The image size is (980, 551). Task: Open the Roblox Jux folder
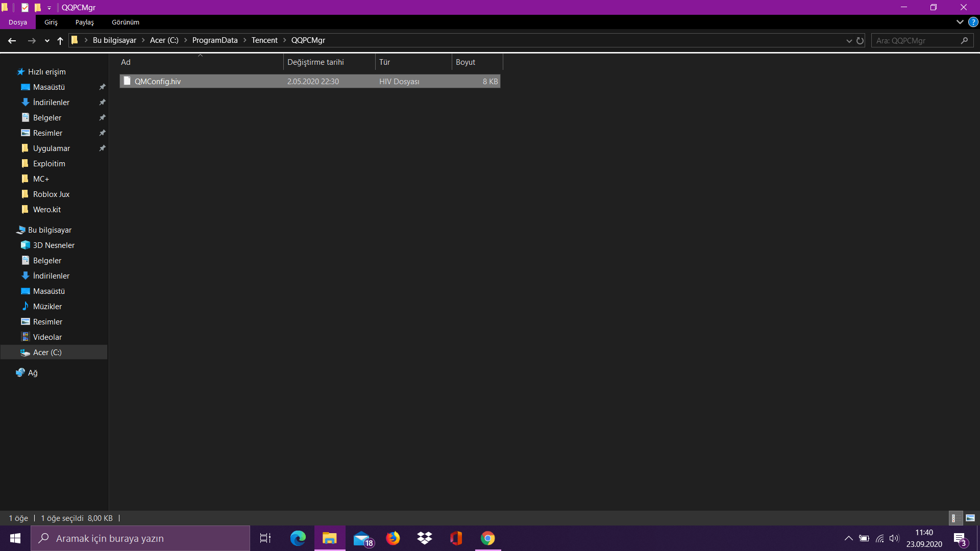point(51,194)
